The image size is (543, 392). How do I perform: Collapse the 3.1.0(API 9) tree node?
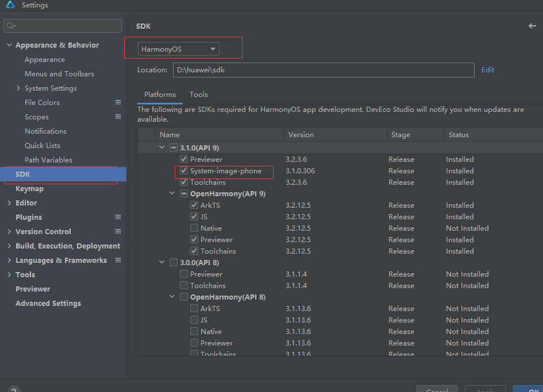pos(162,148)
